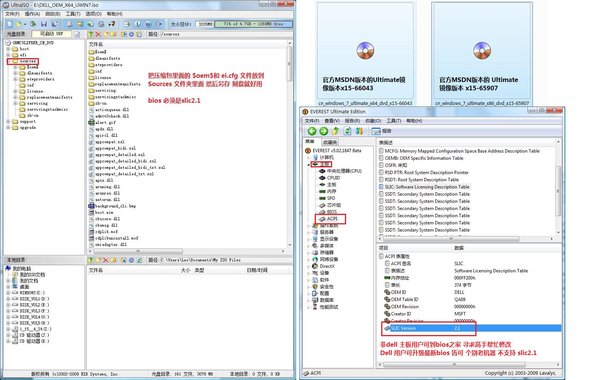Click the Forward green arrow in EVEREST toolbar
The height and width of the screenshot is (380, 600).
coord(324,131)
